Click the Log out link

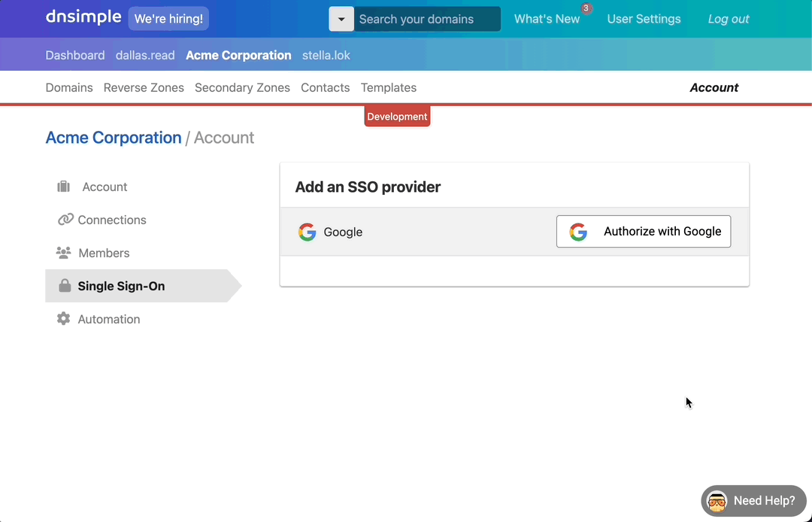pos(729,20)
